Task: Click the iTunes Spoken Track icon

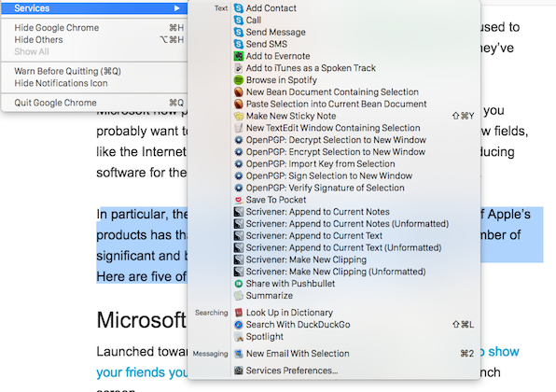Action: [x=239, y=68]
